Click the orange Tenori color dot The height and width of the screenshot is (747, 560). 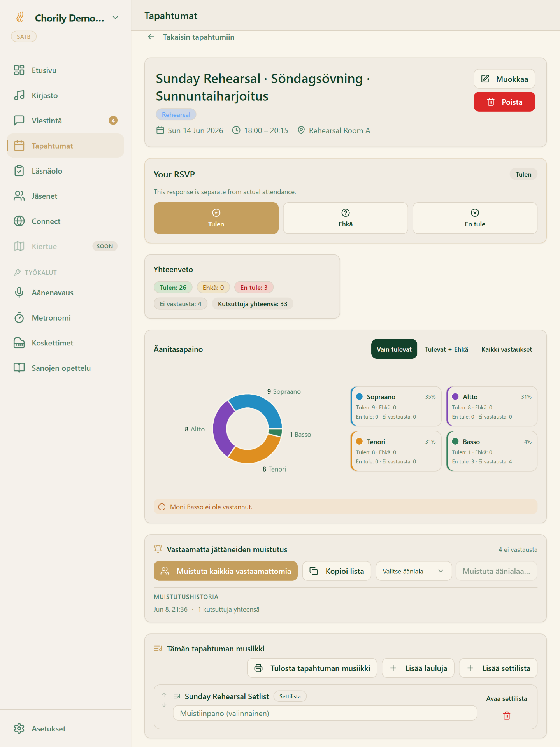tap(359, 441)
